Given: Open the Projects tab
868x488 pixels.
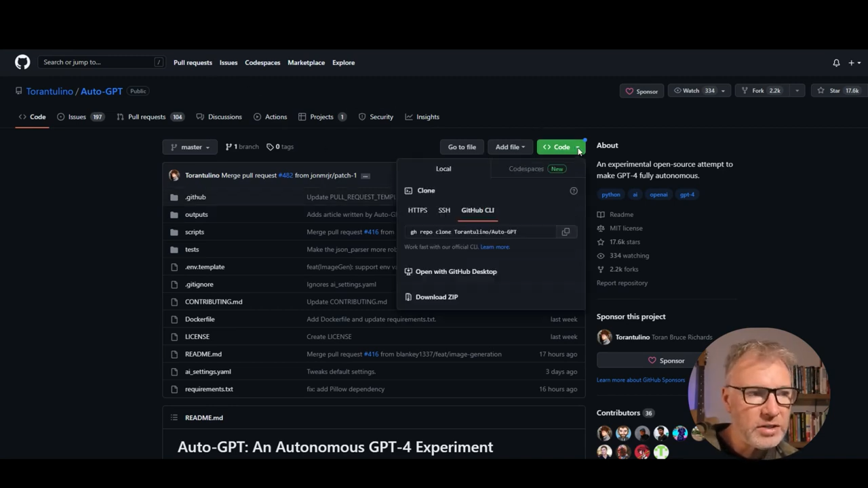Looking at the screenshot, I should (322, 117).
